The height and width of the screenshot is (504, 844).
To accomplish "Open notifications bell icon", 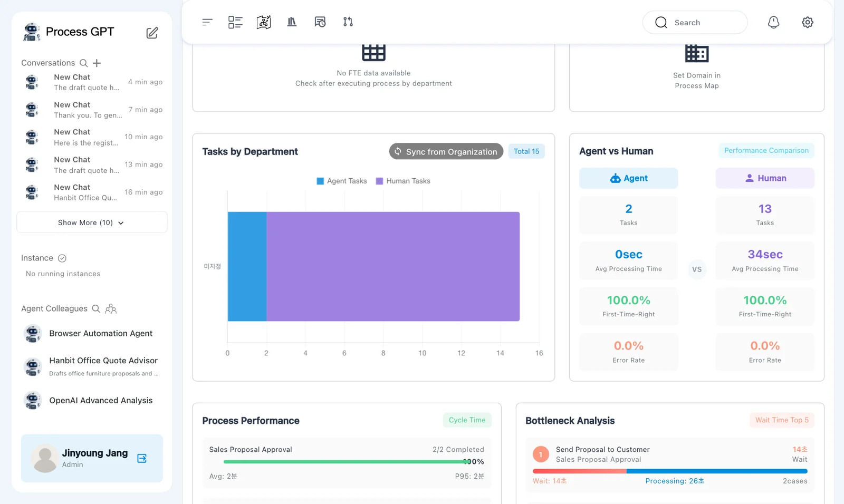I will [773, 22].
